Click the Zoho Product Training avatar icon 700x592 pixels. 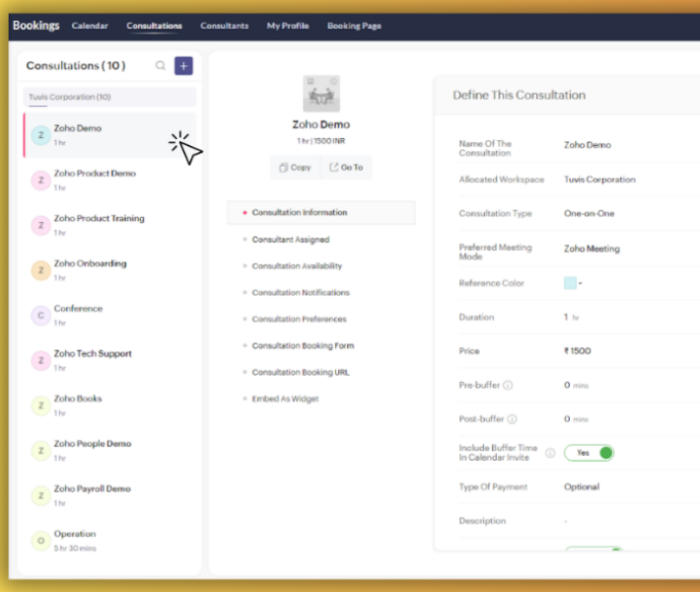pos(40,225)
